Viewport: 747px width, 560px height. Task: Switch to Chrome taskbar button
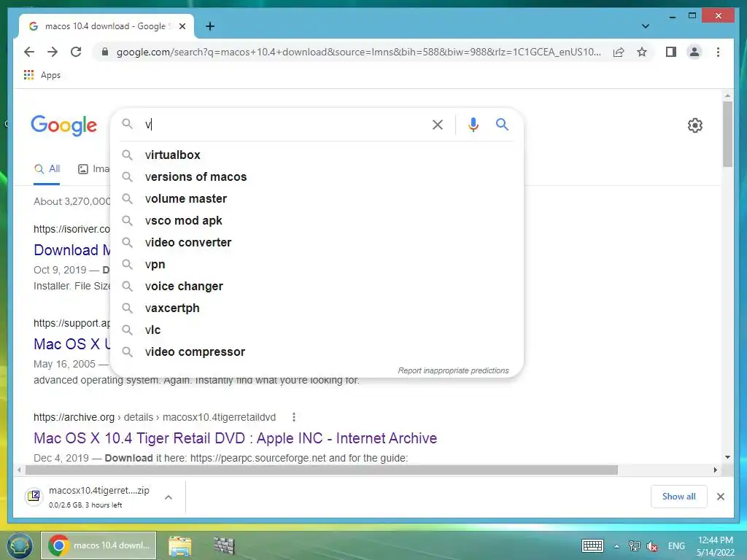pyautogui.click(x=98, y=545)
